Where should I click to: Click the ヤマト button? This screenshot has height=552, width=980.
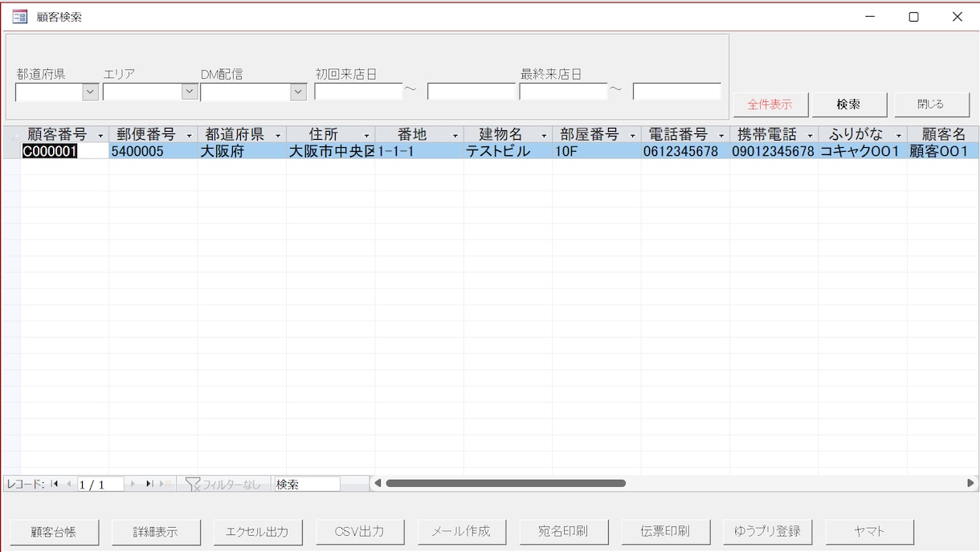coord(870,532)
